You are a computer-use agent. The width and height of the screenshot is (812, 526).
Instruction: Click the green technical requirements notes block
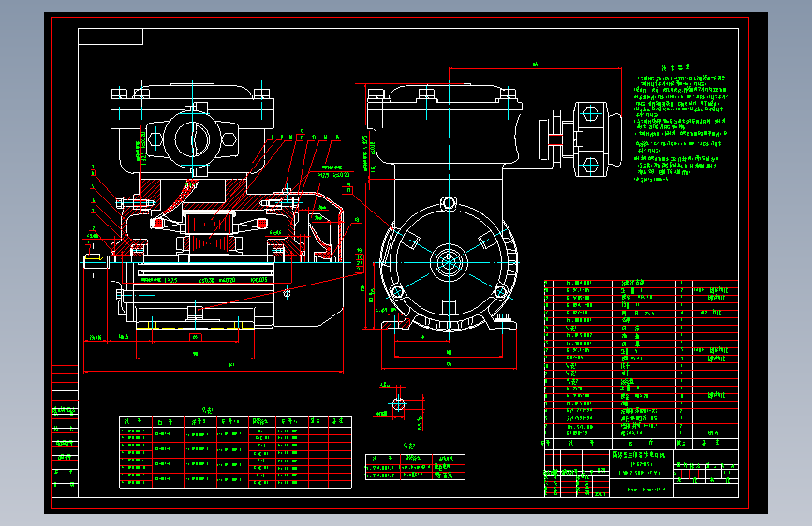(681, 124)
